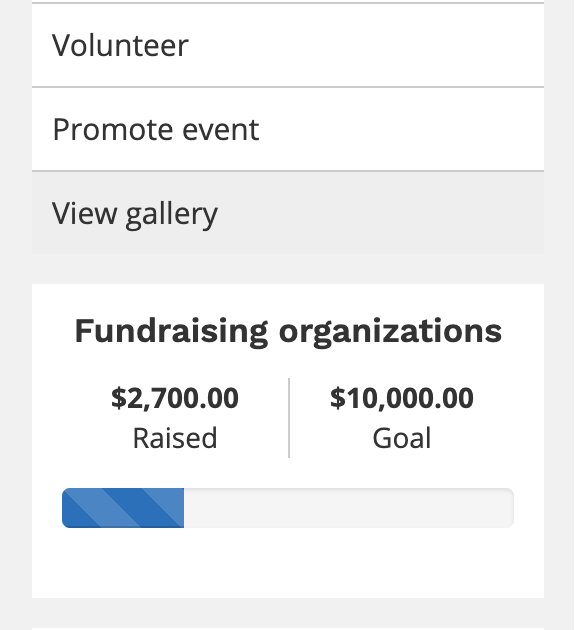Click the word Volunteer in the list
This screenshot has width=576, height=630.
(120, 45)
